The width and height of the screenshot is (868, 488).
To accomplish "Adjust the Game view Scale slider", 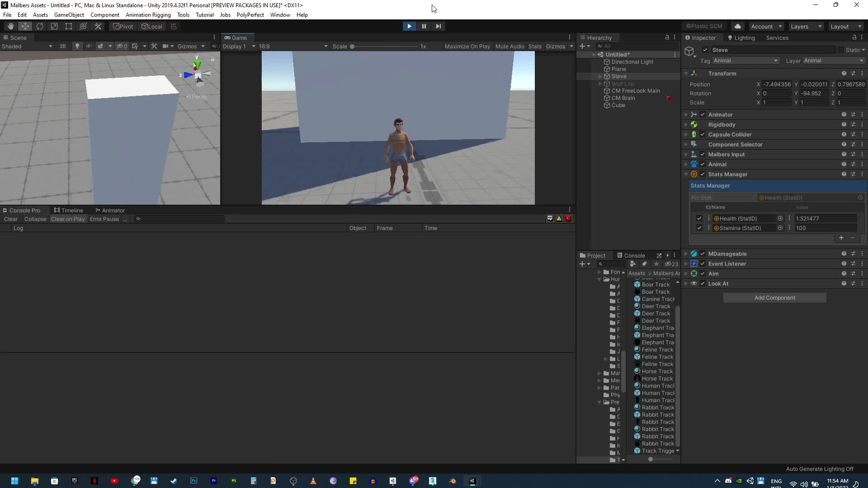I will pyautogui.click(x=352, y=47).
